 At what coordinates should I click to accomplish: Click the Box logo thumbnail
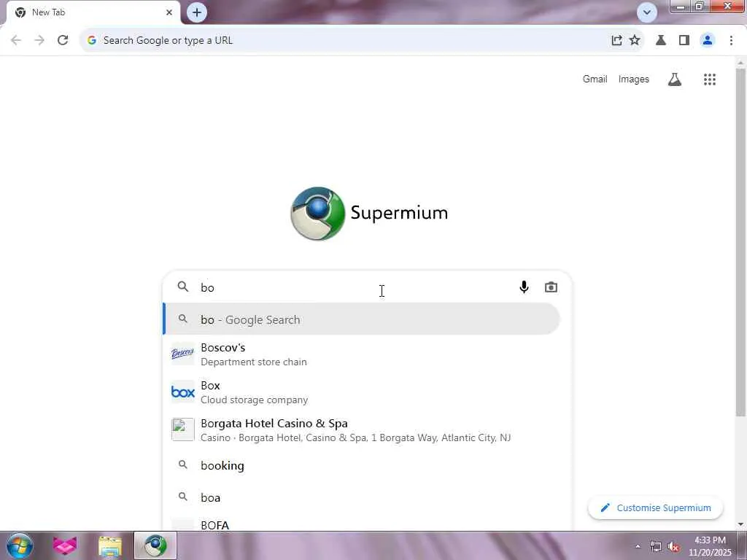click(x=183, y=392)
